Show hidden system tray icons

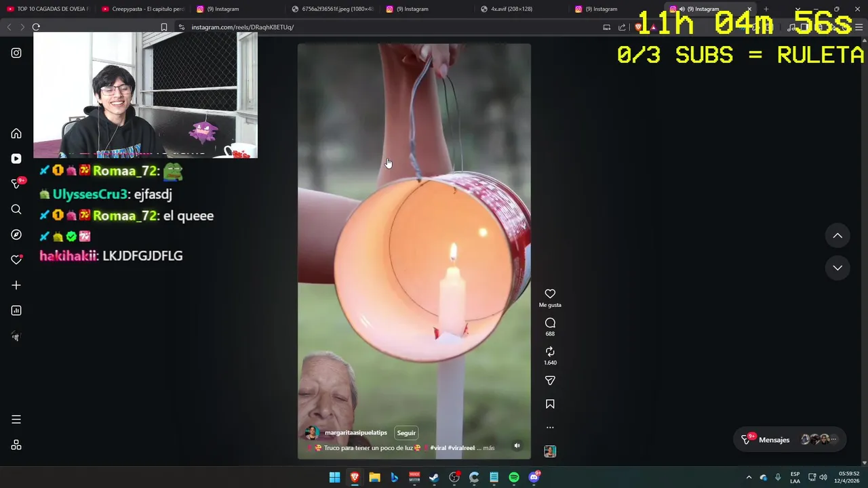(x=749, y=477)
